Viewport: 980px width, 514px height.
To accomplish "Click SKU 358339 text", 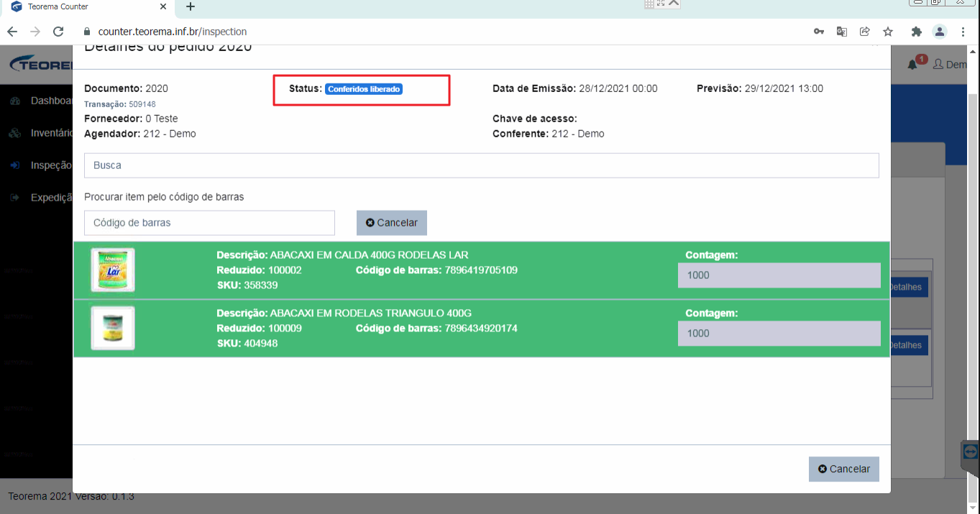I will click(247, 285).
